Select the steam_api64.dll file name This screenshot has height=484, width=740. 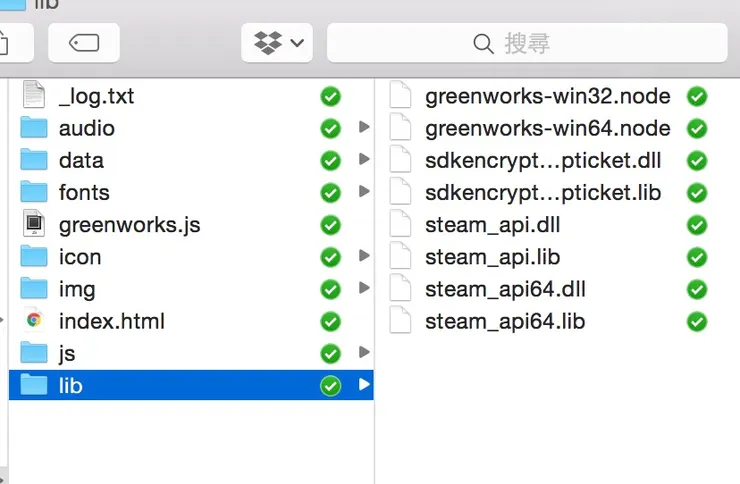coord(505,289)
